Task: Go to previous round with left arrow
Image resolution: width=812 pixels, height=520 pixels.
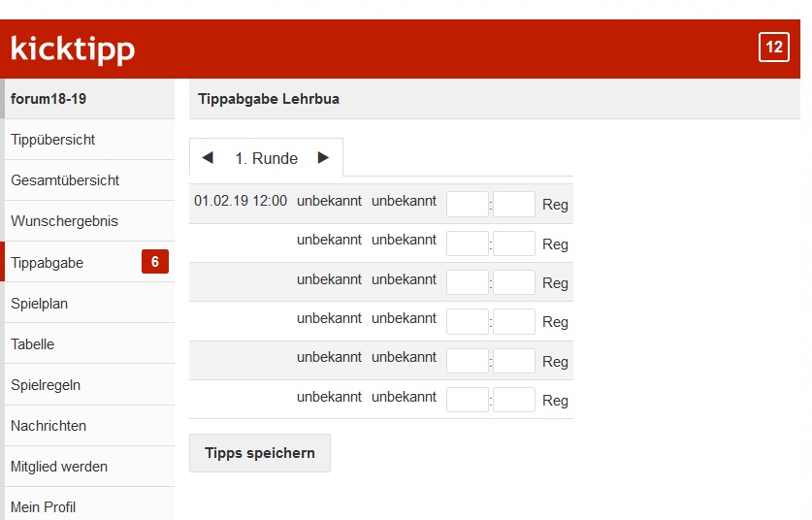Action: tap(208, 158)
